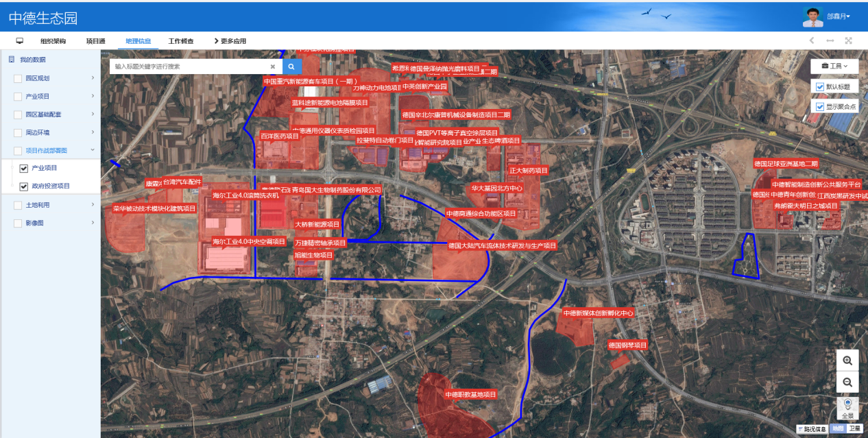The image size is (868, 438).
Task: Click the 德国足球亚洲基地二期 label
Action: click(786, 164)
